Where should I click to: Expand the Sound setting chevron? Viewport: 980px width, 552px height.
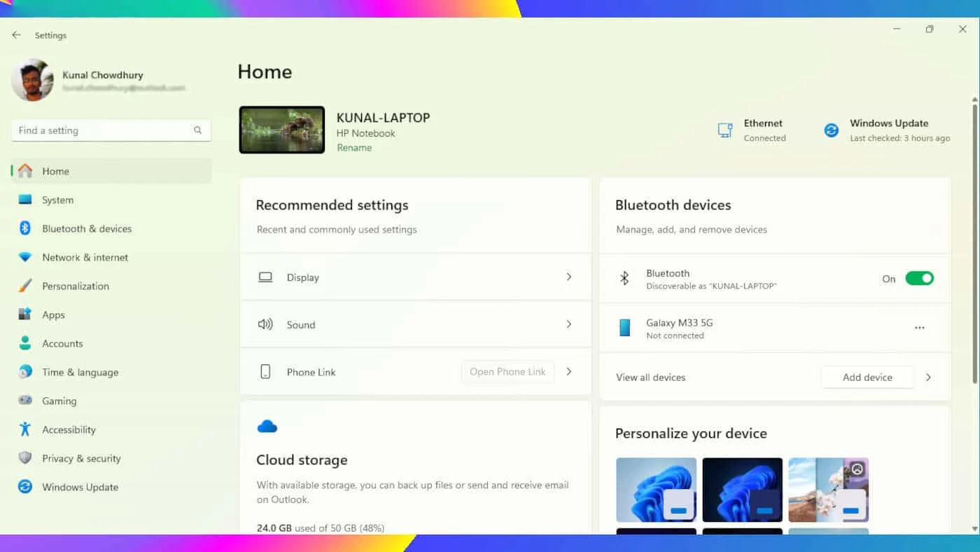coord(569,324)
